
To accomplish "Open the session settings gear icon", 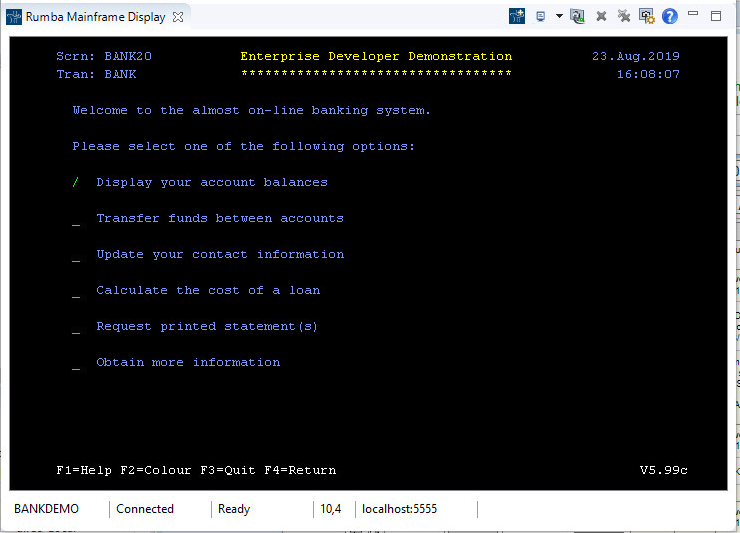I will [x=647, y=17].
